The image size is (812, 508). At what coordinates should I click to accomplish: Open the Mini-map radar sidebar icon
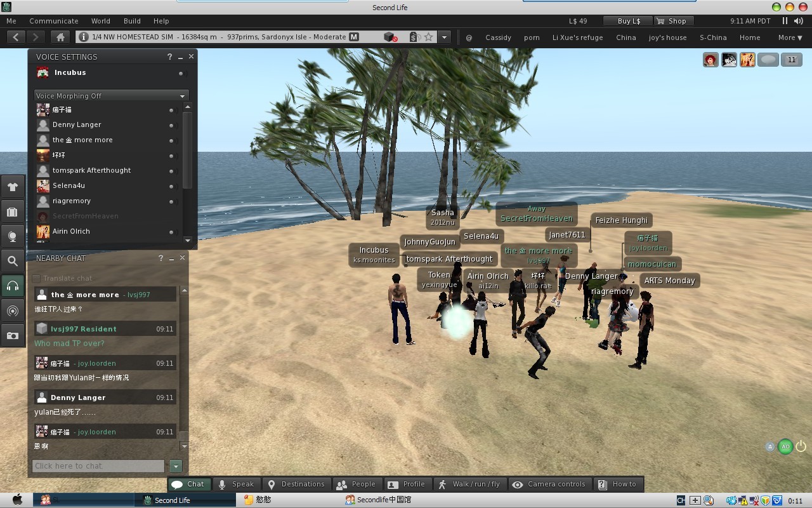coord(13,311)
